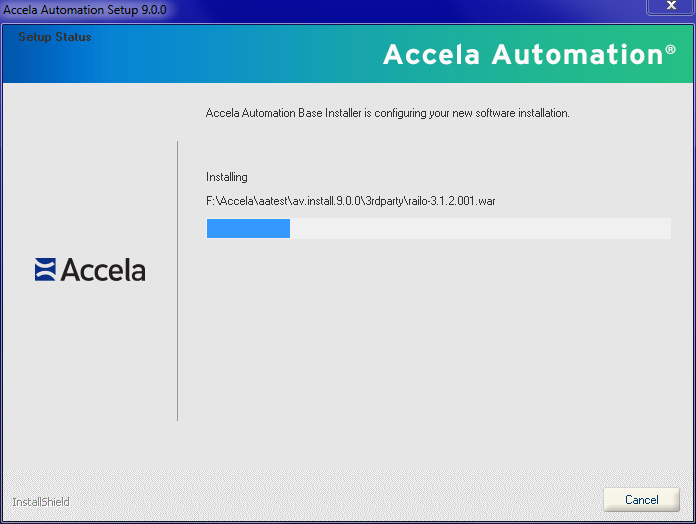Image resolution: width=696 pixels, height=524 pixels.
Task: Click the Base Installer configuring message
Action: coord(387,113)
